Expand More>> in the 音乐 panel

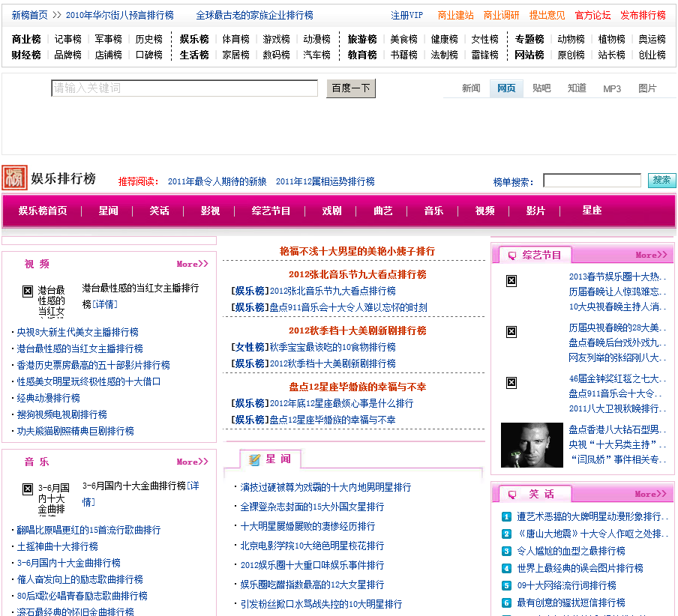point(193,462)
